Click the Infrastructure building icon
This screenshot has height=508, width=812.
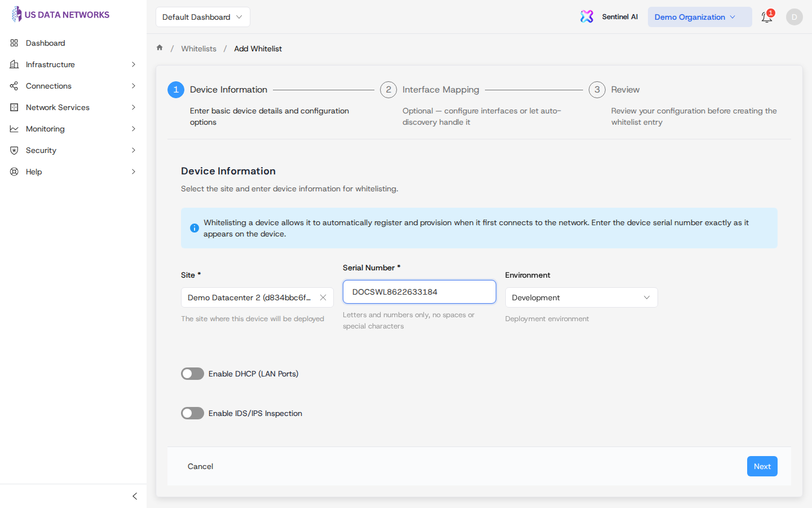click(x=14, y=64)
